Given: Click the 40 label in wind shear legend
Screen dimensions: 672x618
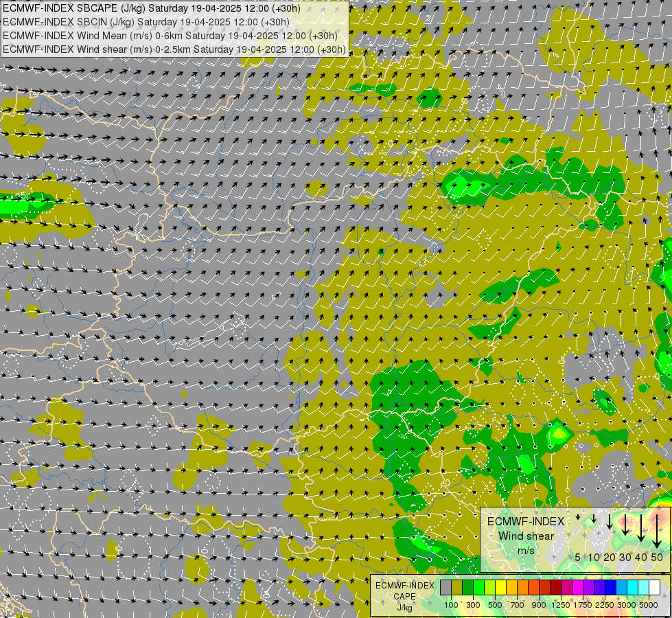Looking at the screenshot, I should [641, 557].
